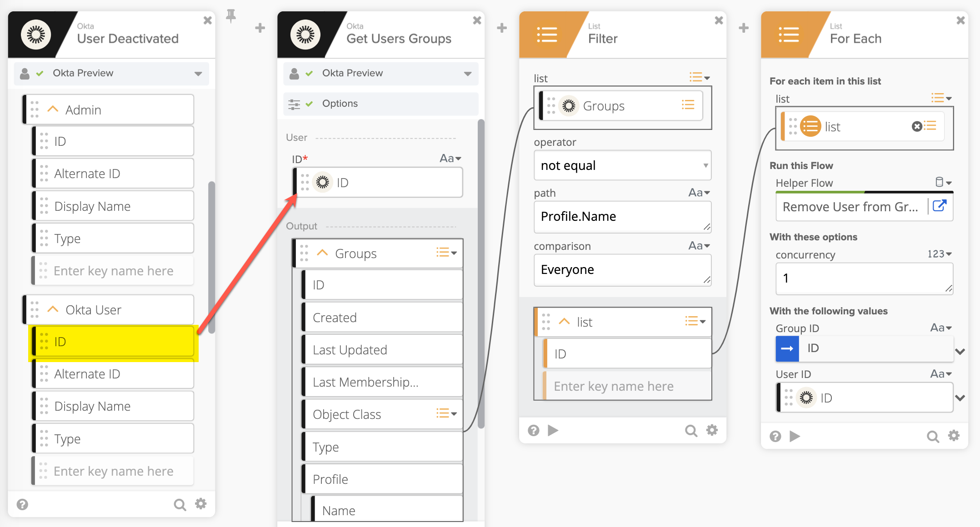980x527 pixels.
Task: Click the path field containing Profile.Name
Action: [x=623, y=217]
